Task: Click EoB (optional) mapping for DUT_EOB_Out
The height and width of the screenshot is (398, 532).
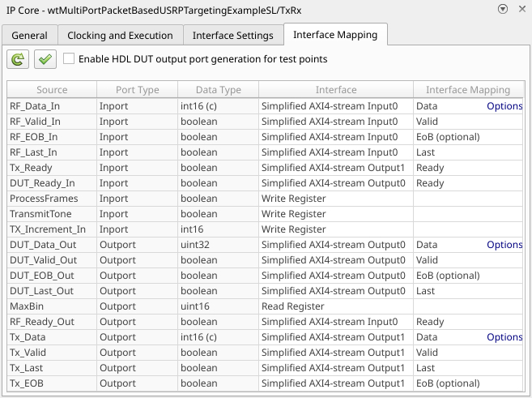Action: point(468,276)
